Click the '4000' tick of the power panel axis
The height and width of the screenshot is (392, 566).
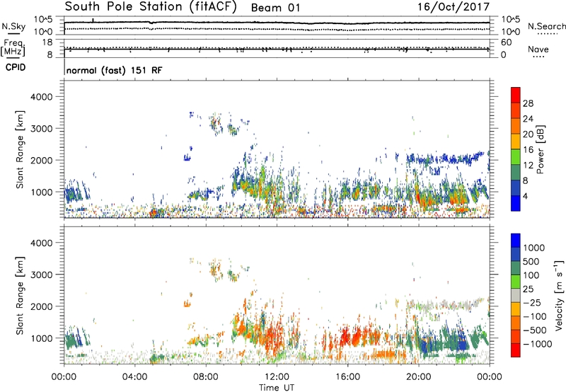[42, 97]
